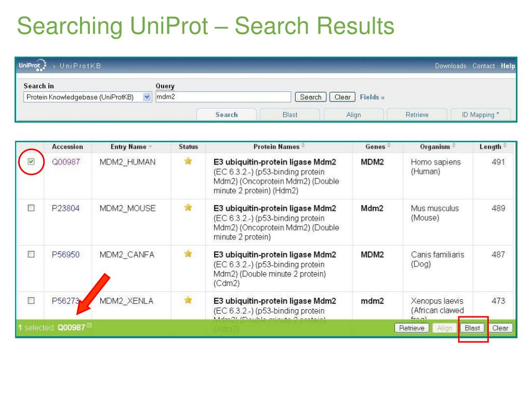532x399 pixels.
Task: Click the selected Q00987 in green bar
Action: pyautogui.click(x=71, y=327)
